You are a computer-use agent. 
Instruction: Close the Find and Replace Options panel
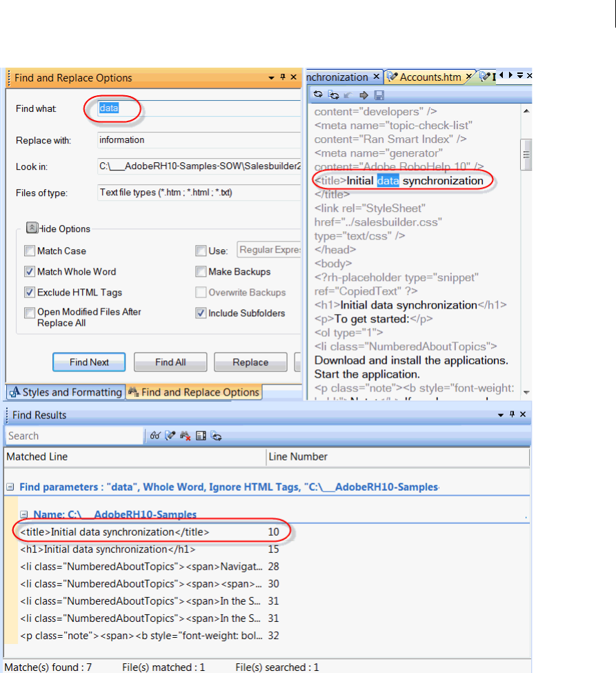coord(293,77)
